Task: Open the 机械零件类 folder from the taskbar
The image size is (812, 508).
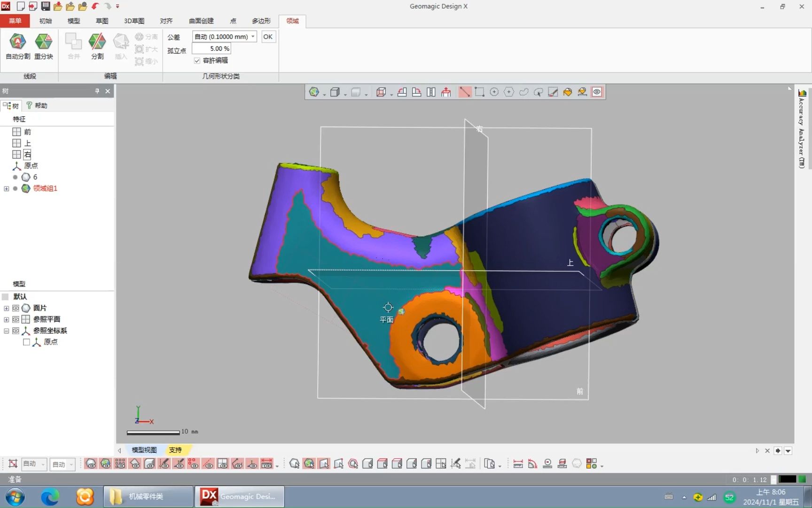Action: click(147, 496)
